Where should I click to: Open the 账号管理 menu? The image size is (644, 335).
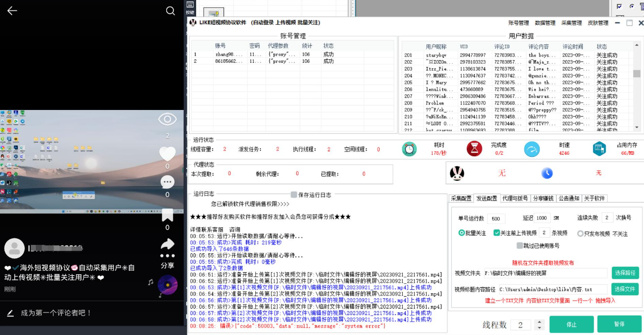(x=519, y=23)
